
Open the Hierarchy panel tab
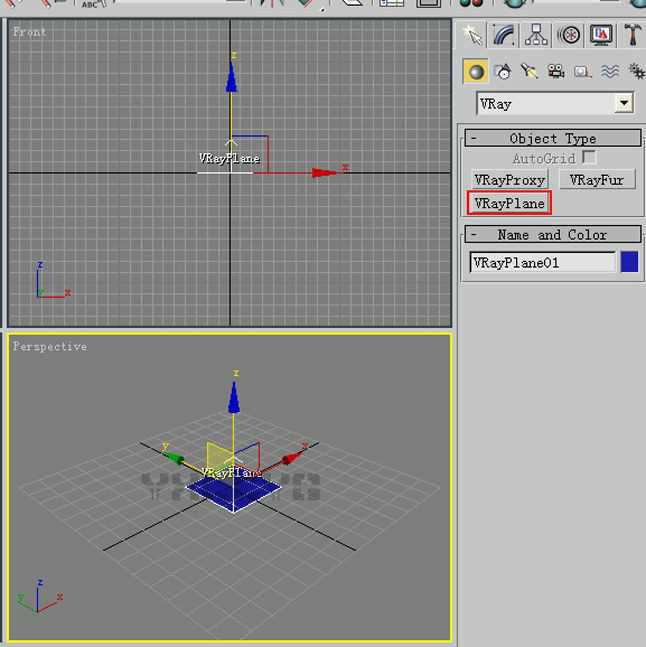536,35
